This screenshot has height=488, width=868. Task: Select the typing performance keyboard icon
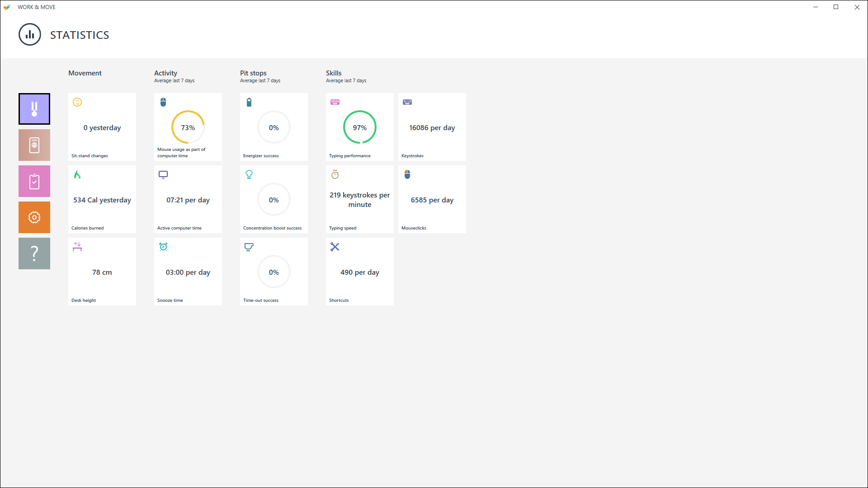[x=335, y=103]
